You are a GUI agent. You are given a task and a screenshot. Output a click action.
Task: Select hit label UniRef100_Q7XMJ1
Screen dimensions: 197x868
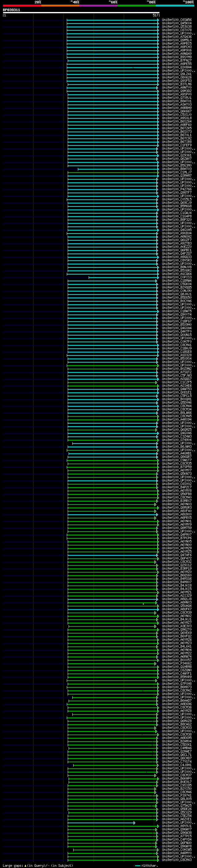[177, 98]
